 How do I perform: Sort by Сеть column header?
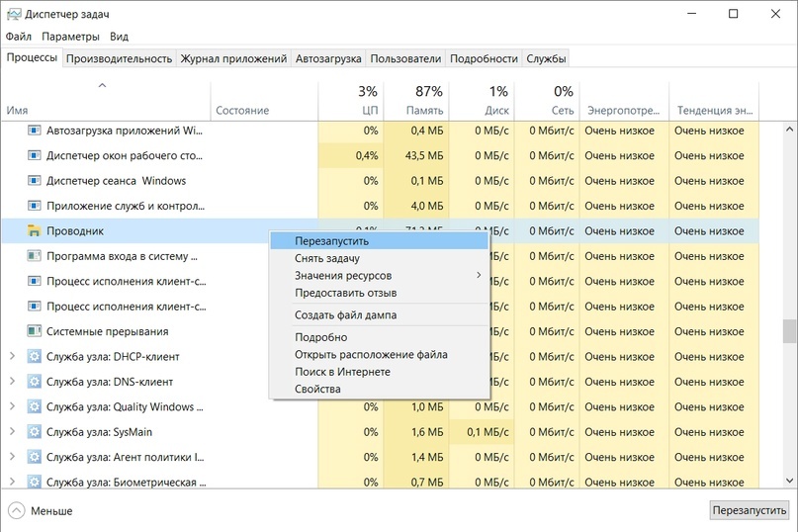547,100
